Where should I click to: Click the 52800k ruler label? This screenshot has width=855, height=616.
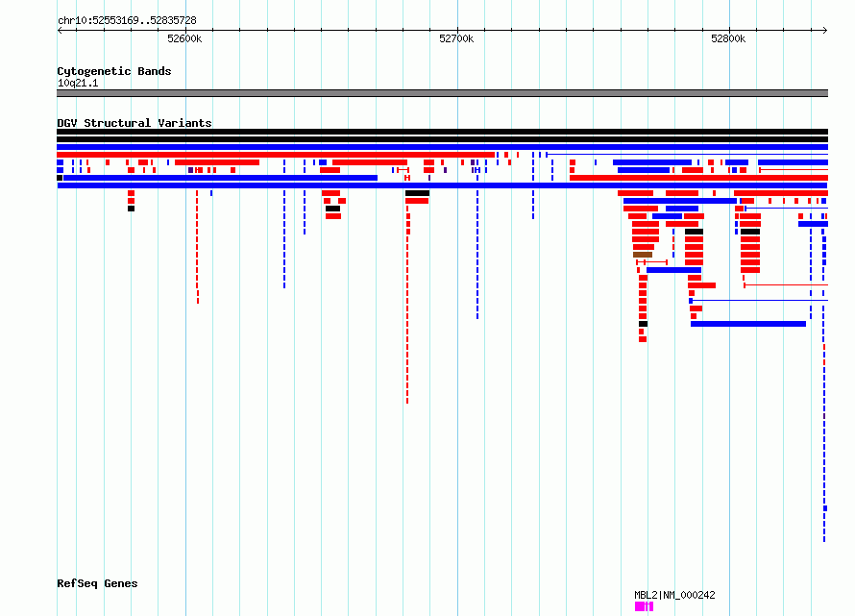(x=728, y=38)
